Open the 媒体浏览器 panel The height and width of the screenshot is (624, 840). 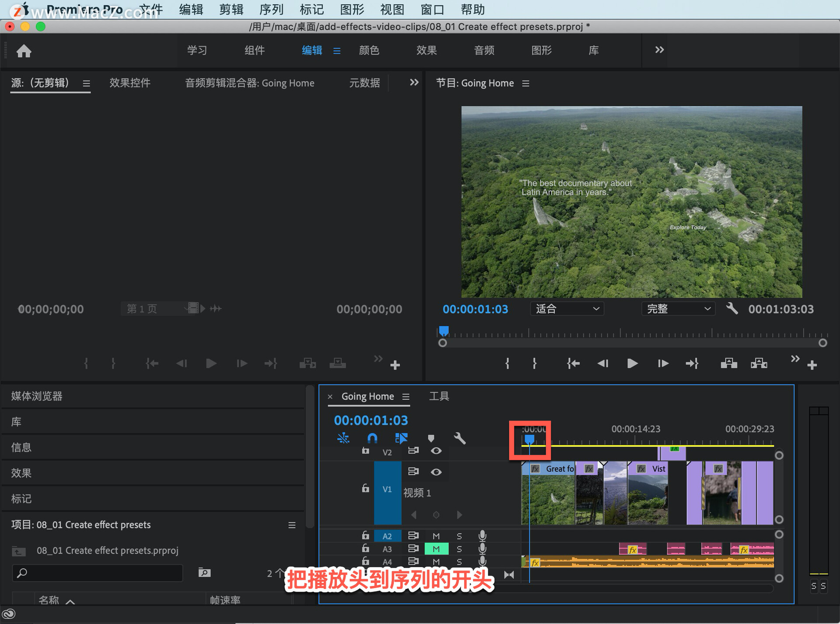click(37, 396)
